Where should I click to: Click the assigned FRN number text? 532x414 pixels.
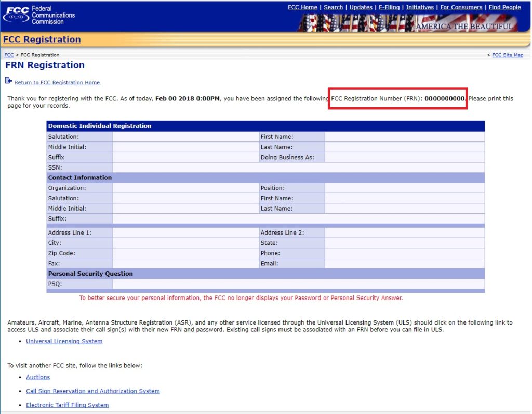(444, 98)
